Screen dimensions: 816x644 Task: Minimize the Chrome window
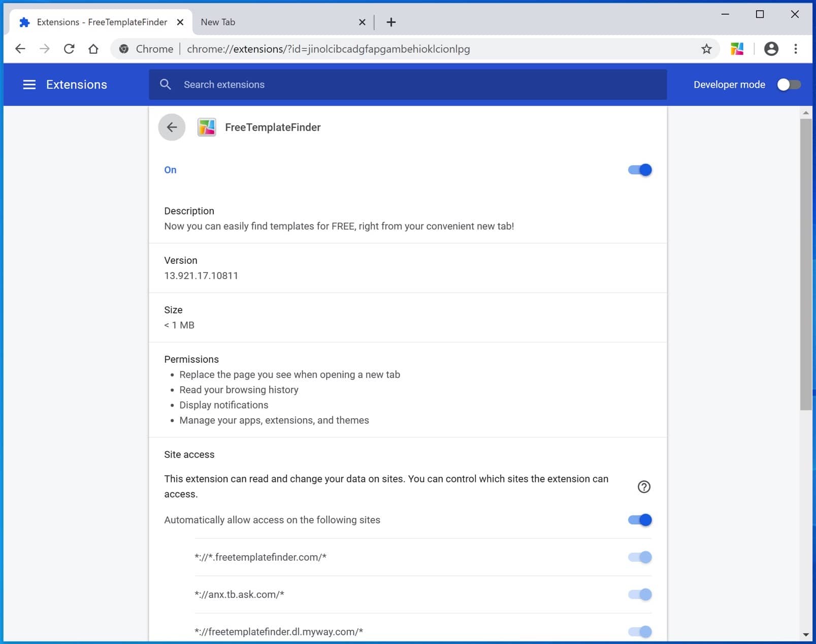point(725,14)
